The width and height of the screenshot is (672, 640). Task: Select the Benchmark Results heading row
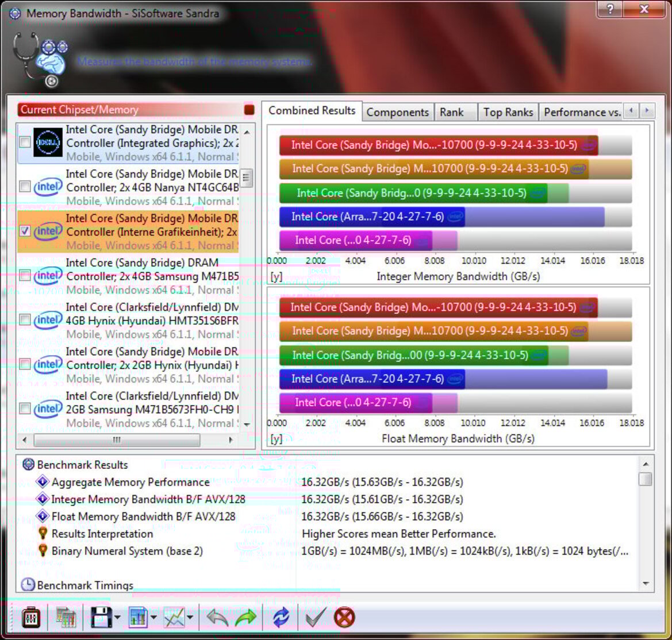coord(82,465)
